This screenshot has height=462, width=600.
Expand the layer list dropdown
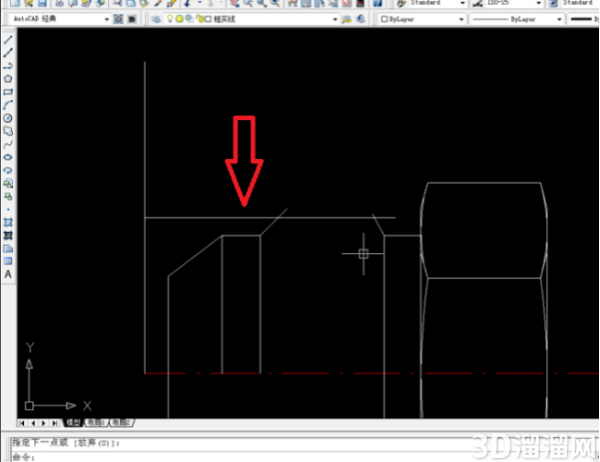[335, 19]
